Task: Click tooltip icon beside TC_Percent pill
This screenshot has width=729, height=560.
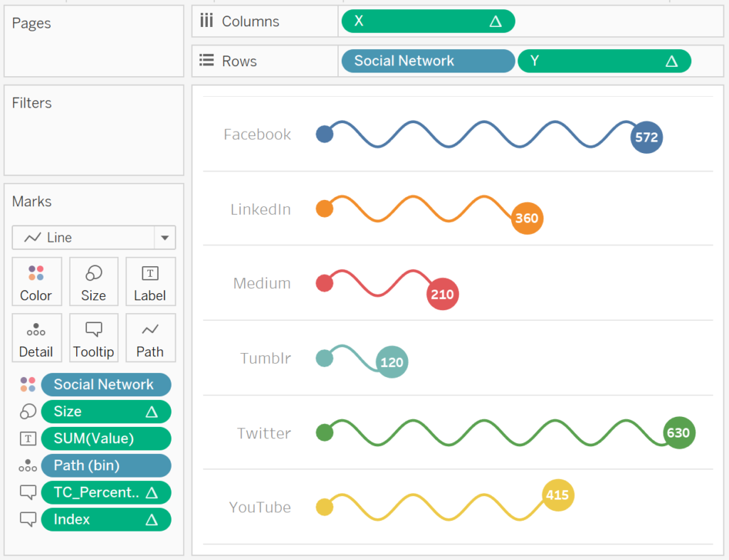Action: click(28, 492)
